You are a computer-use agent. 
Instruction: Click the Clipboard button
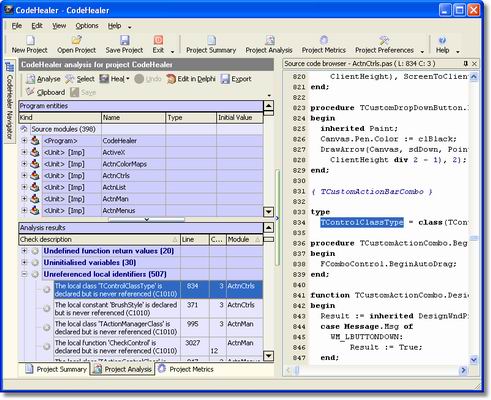coord(46,92)
